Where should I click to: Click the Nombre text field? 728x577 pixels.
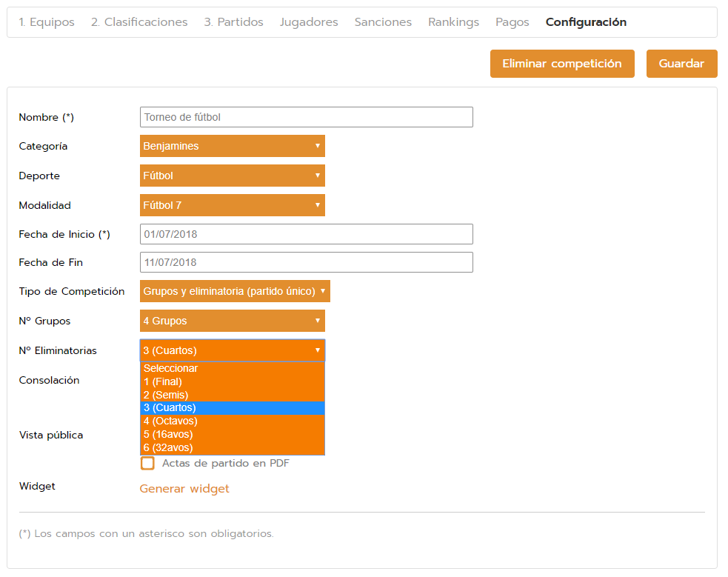click(x=306, y=117)
